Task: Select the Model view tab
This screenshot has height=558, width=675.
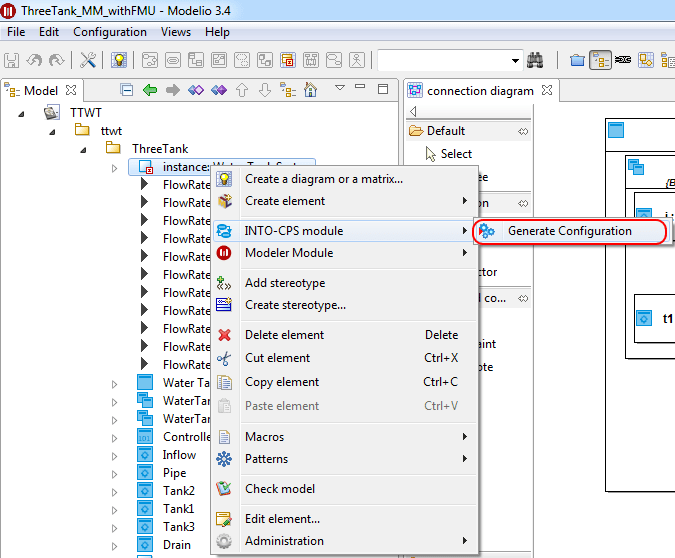Action: click(x=40, y=91)
